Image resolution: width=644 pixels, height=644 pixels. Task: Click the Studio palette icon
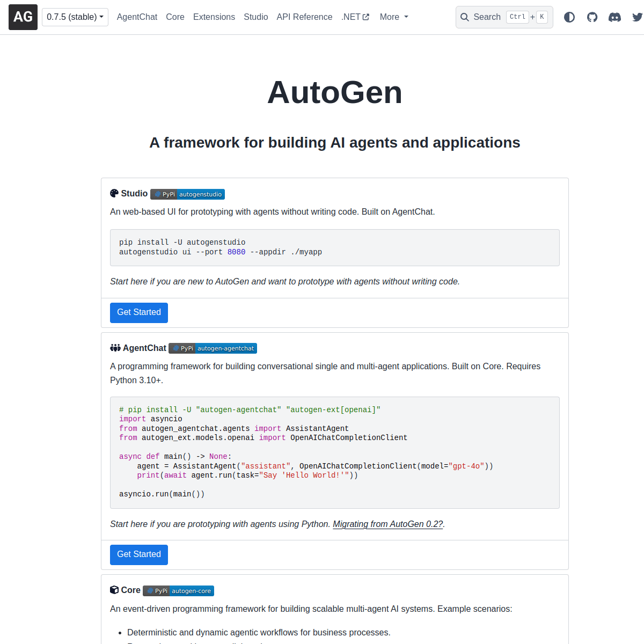coord(114,194)
